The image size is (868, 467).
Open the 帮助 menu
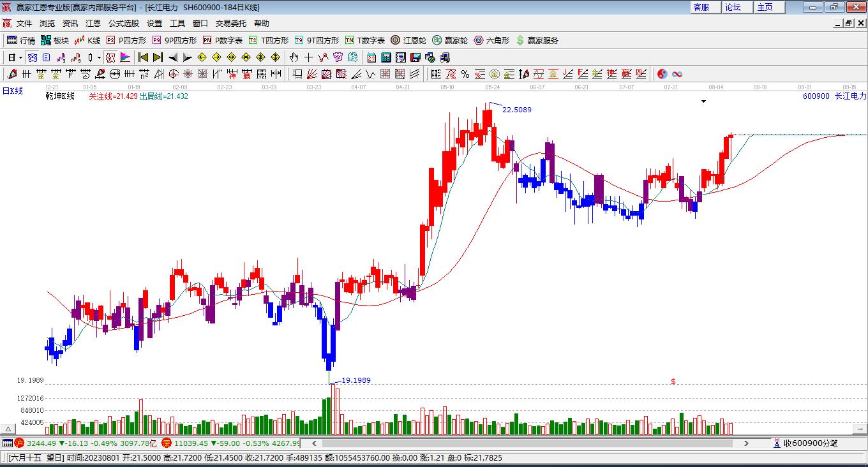click(x=262, y=23)
